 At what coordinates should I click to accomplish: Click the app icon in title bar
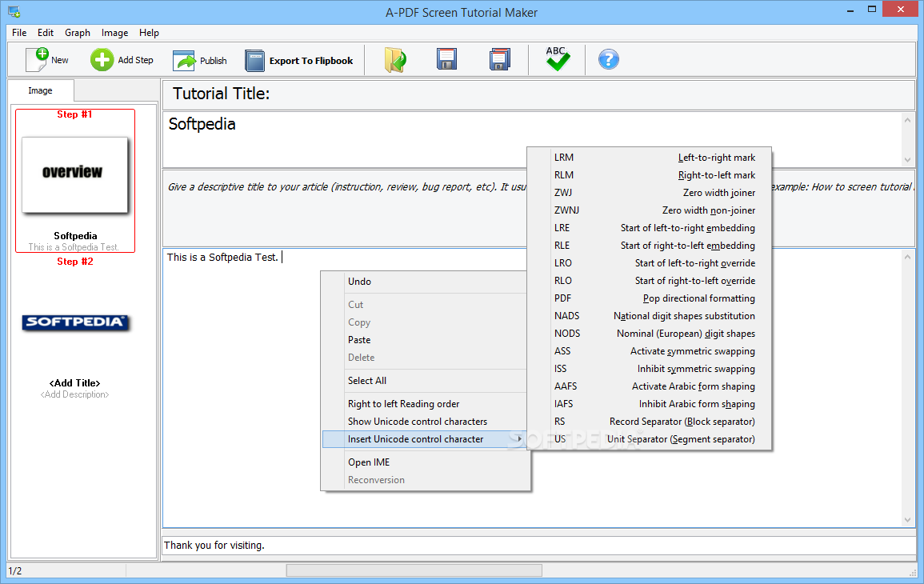tap(14, 11)
